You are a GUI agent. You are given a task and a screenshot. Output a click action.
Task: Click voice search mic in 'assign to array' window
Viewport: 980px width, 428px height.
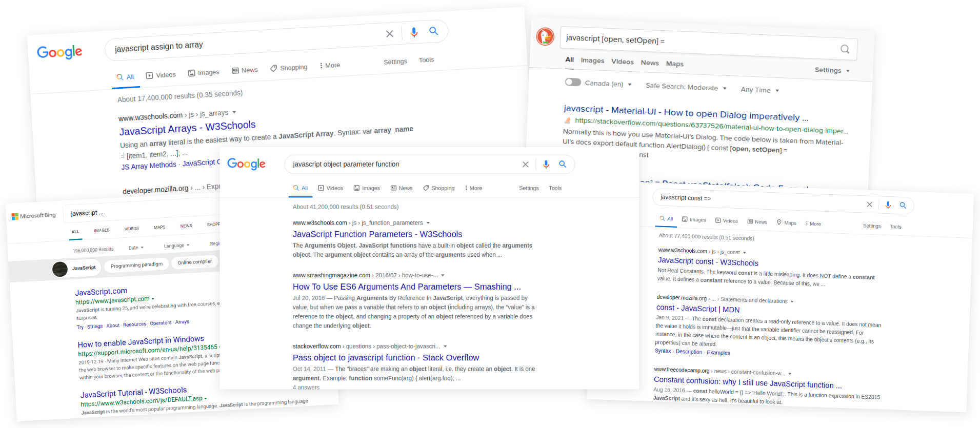point(414,32)
